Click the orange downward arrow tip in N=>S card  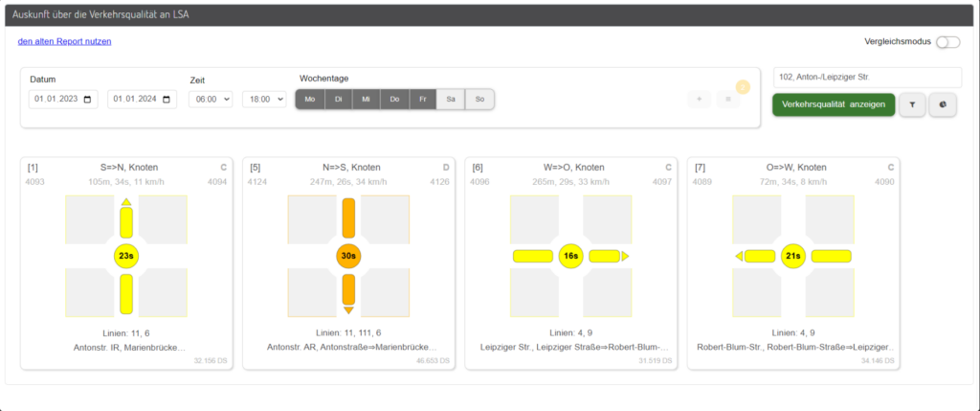click(348, 310)
